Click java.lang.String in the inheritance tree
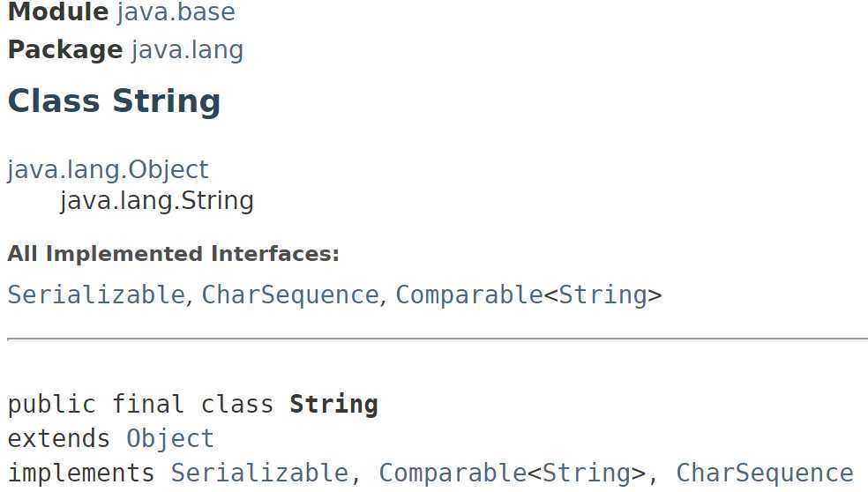The width and height of the screenshot is (868, 492). point(157,201)
